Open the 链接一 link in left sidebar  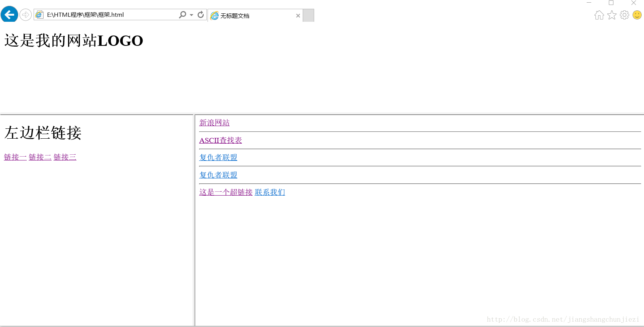click(x=15, y=157)
